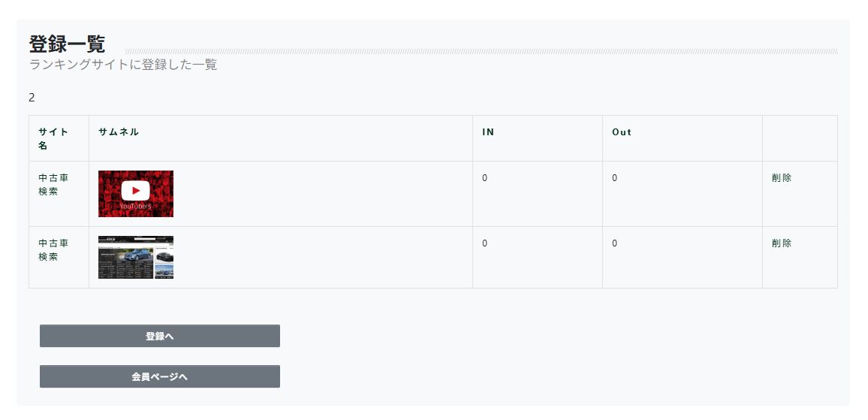Delete the YouTubers thumbnail row entry

(x=781, y=178)
